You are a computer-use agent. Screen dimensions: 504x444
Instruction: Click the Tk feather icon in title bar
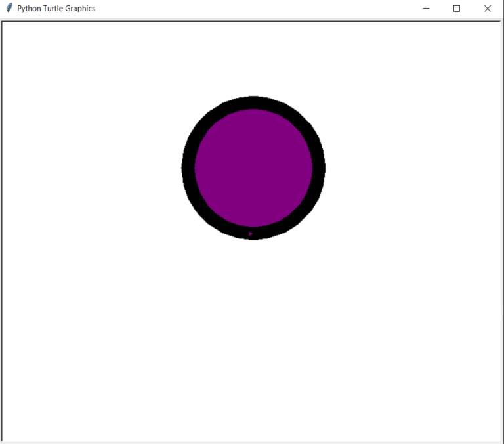tap(9, 9)
